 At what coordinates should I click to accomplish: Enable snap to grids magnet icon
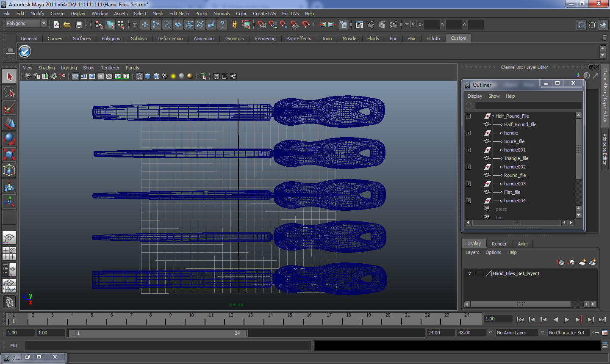pyautogui.click(x=262, y=25)
